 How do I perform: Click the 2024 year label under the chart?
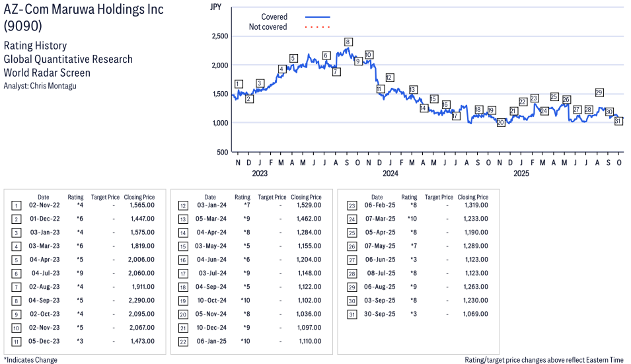pos(390,174)
